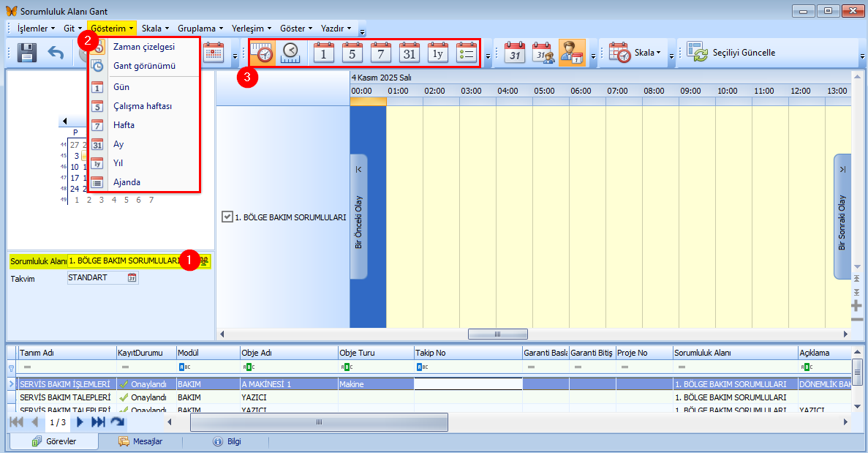Click the Agenda list view icon
The width and height of the screenshot is (868, 453).
click(467, 53)
